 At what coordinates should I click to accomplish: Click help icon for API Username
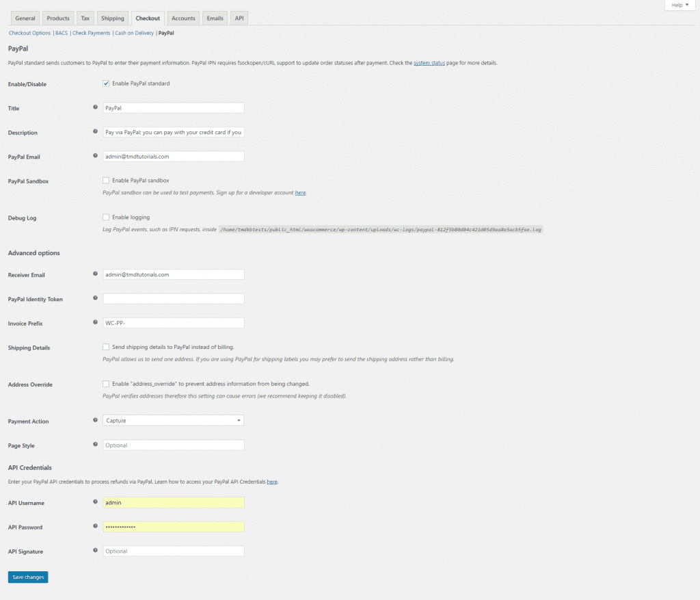click(95, 502)
